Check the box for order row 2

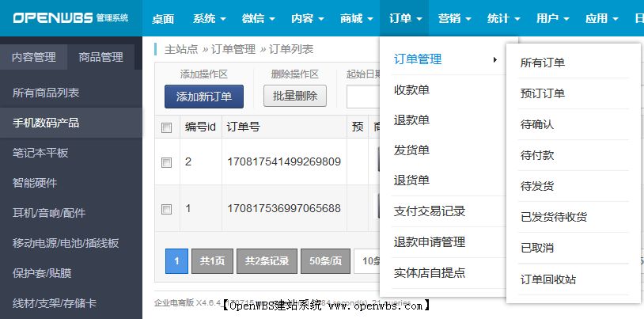click(166, 162)
